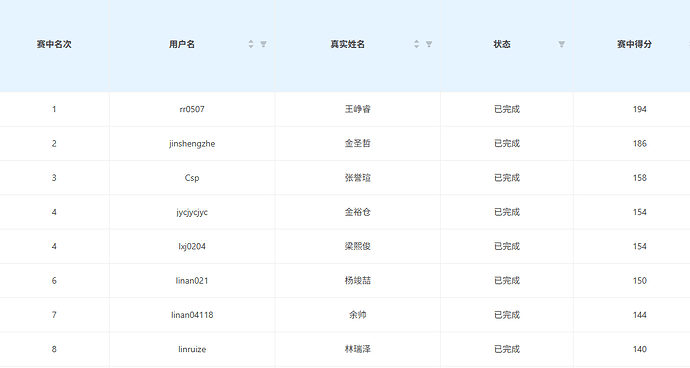Click the name 余帅
The image size is (690, 368).
pos(358,315)
